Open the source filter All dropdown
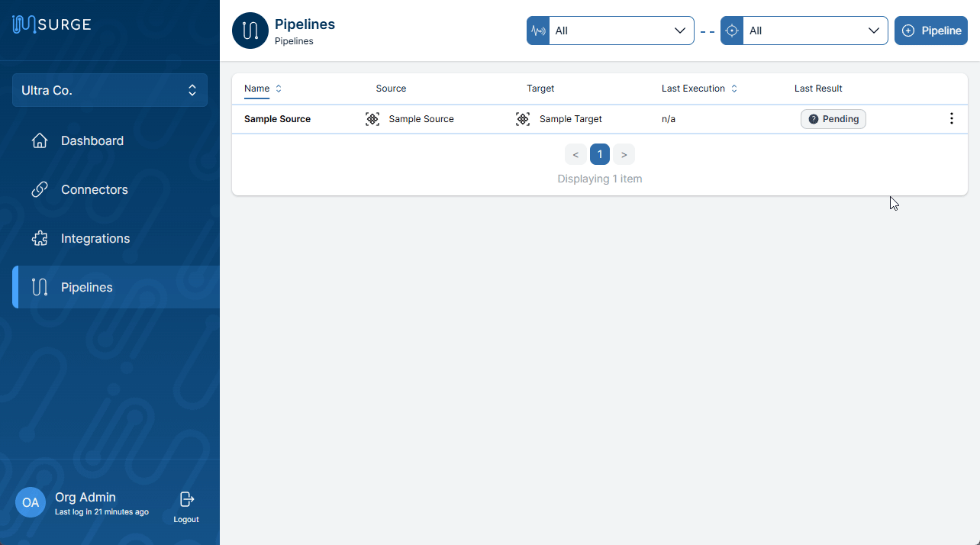Image resolution: width=980 pixels, height=545 pixels. (621, 31)
